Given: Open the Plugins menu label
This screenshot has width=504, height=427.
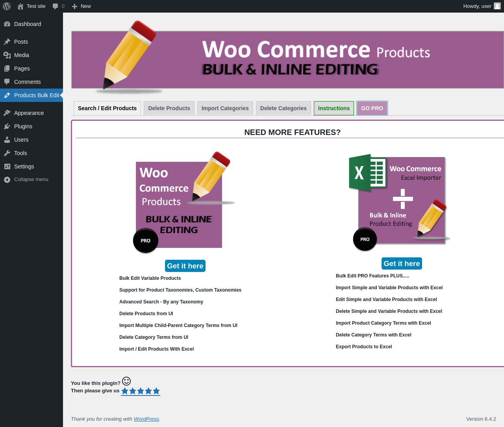Looking at the screenshot, I should click(x=23, y=126).
